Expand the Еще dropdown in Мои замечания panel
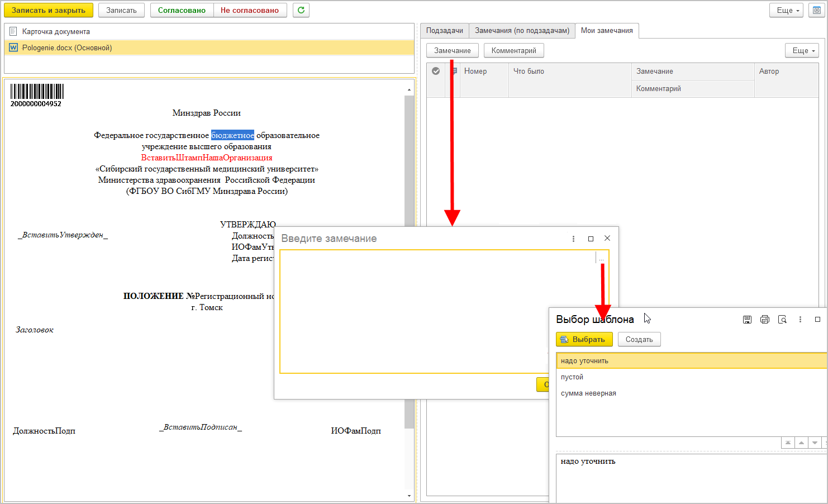 click(802, 50)
